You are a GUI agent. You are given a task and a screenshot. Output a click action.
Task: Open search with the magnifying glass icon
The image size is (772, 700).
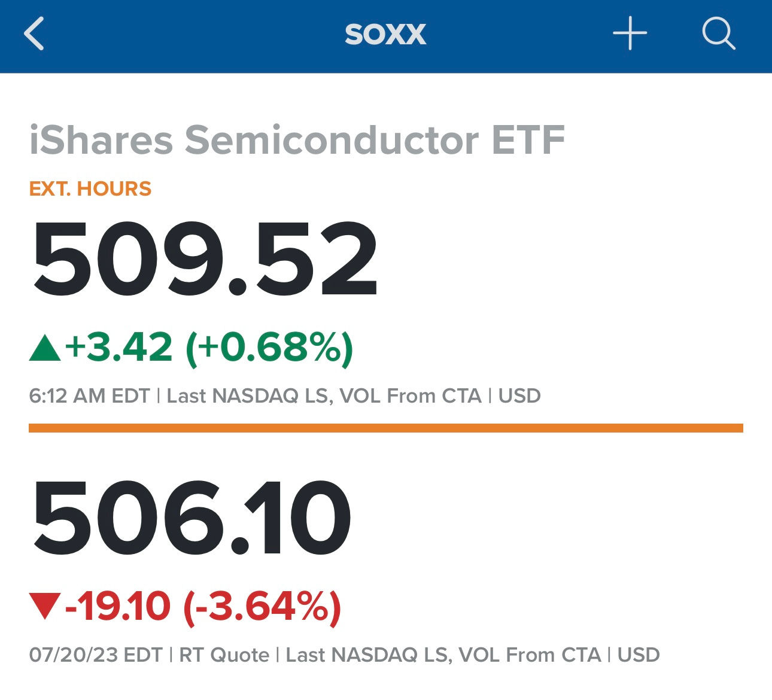[718, 34]
